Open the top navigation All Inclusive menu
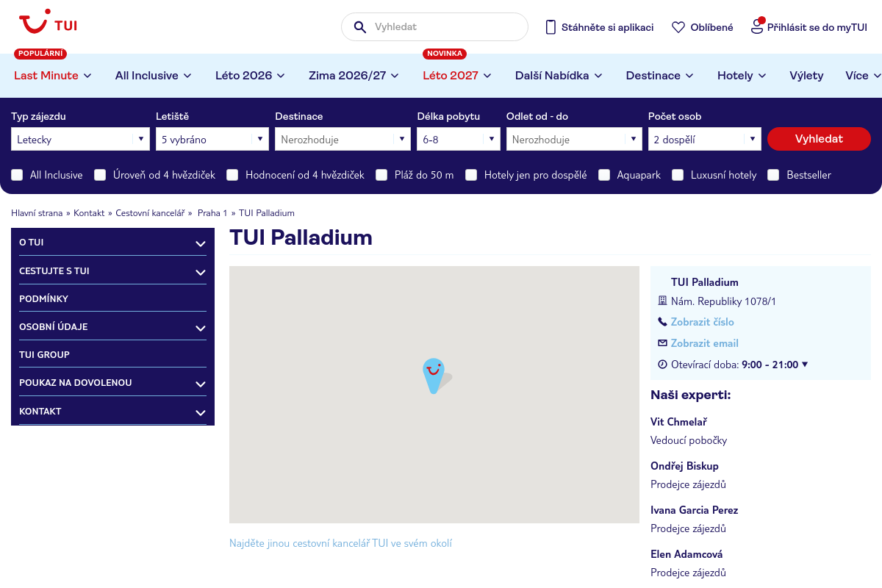This screenshot has width=882, height=588. [x=154, y=76]
